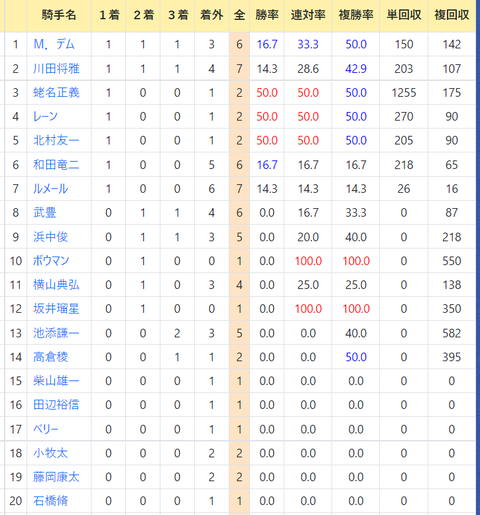Screen dimensions: 480x515
Task: Open jockey link M.デム
Action: point(54,44)
